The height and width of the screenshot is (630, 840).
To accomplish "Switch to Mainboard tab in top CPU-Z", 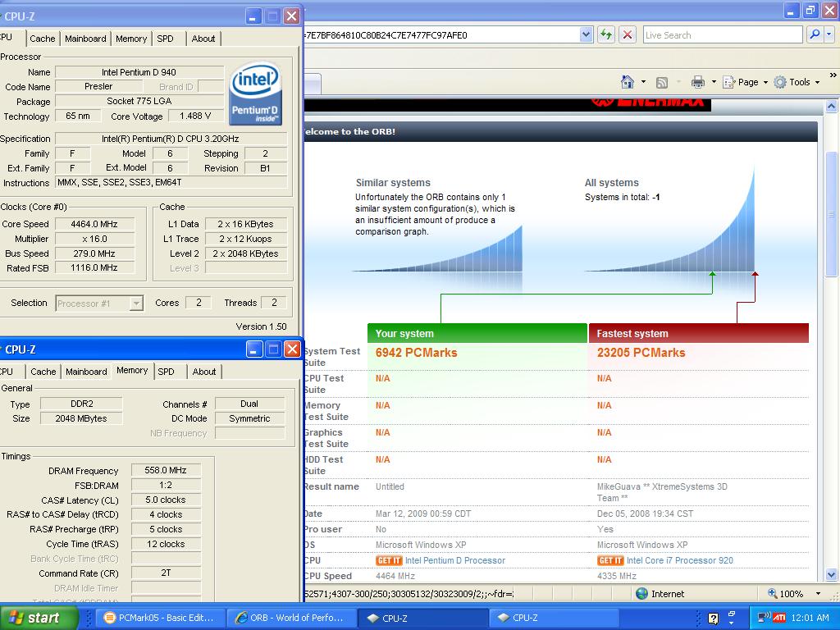I will pyautogui.click(x=85, y=39).
